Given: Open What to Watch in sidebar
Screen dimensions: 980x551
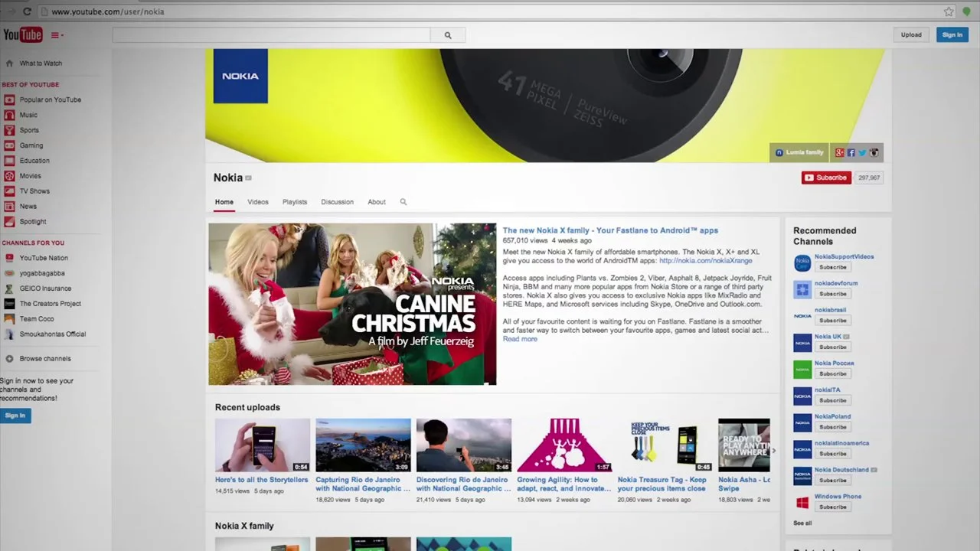Looking at the screenshot, I should [41, 64].
